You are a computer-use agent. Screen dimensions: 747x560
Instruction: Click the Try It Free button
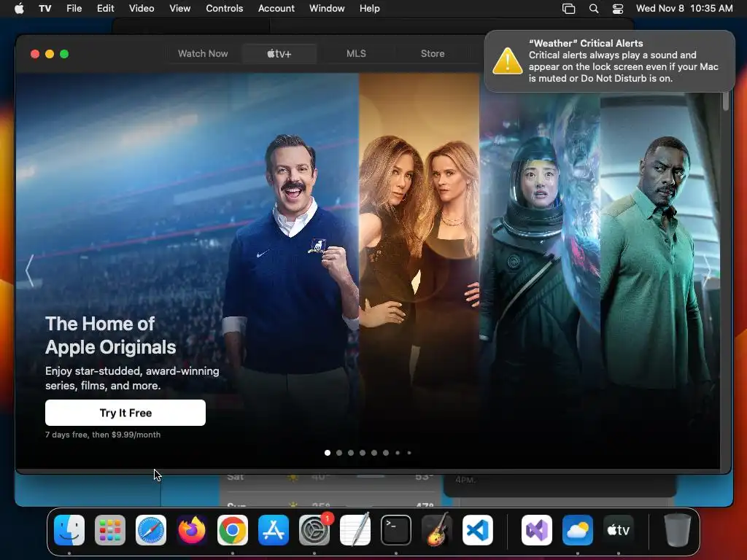(125, 413)
